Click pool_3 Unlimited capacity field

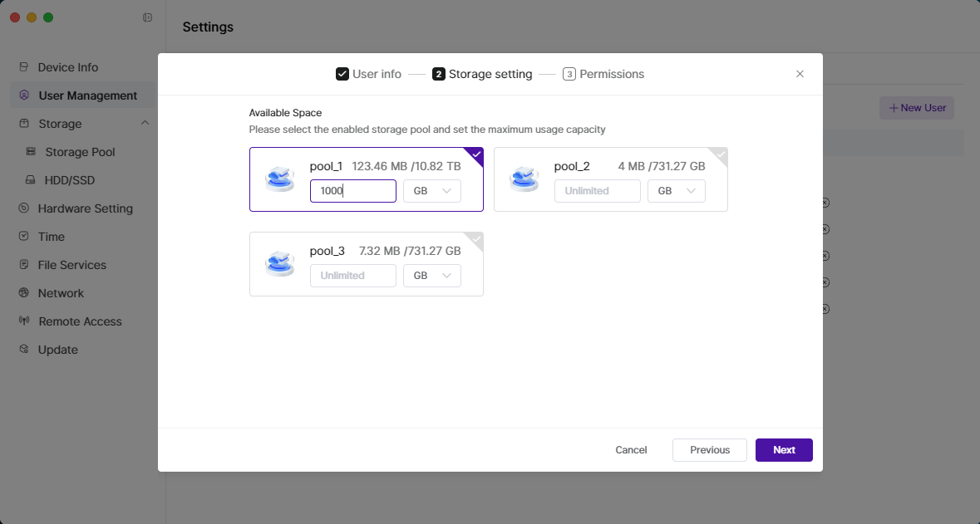(353, 276)
